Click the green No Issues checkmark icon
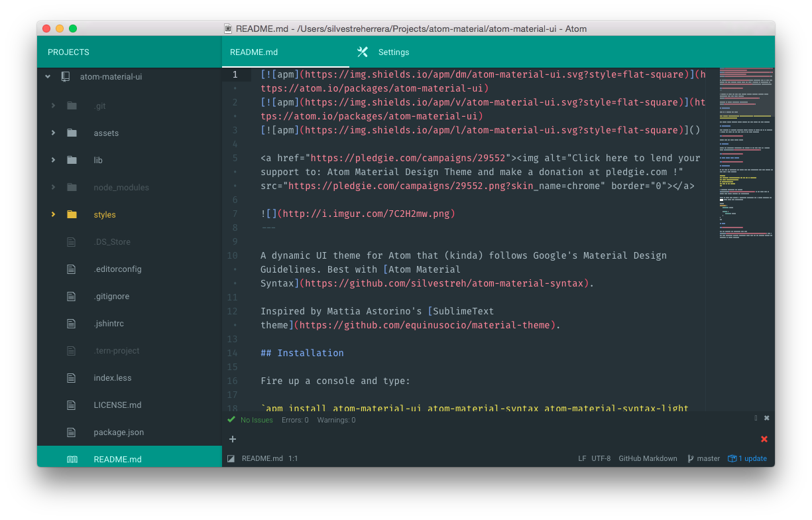This screenshot has height=520, width=812. pyautogui.click(x=231, y=420)
